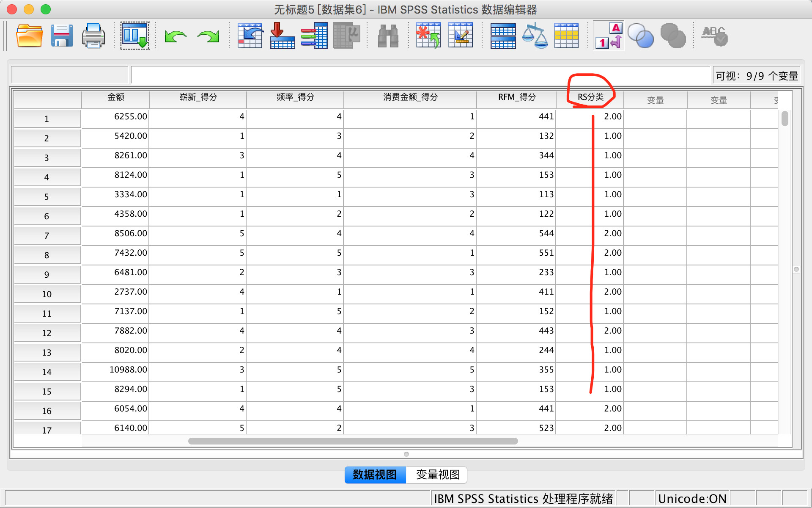Click the Split File toolbar icon
The width and height of the screenshot is (812, 508).
(x=503, y=36)
